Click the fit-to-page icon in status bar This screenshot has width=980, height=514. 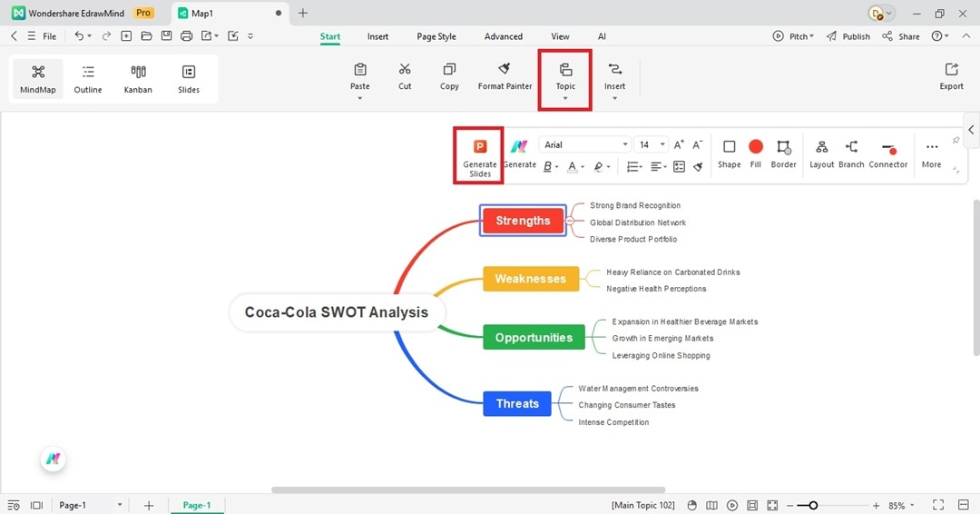pos(772,505)
